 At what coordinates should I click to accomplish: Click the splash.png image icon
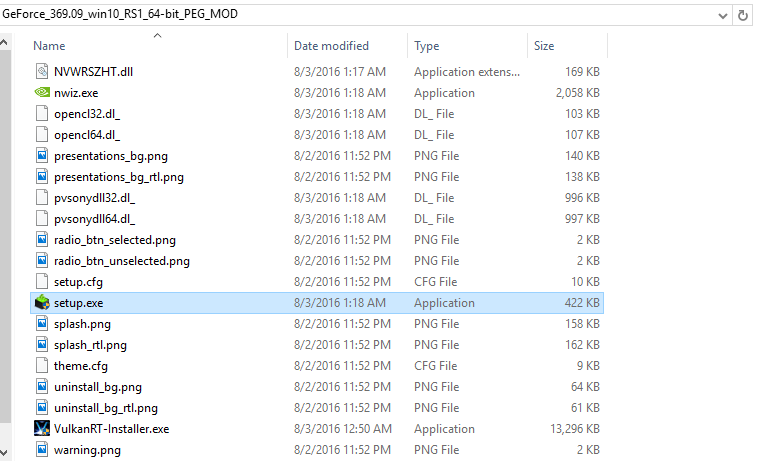pyautogui.click(x=42, y=324)
